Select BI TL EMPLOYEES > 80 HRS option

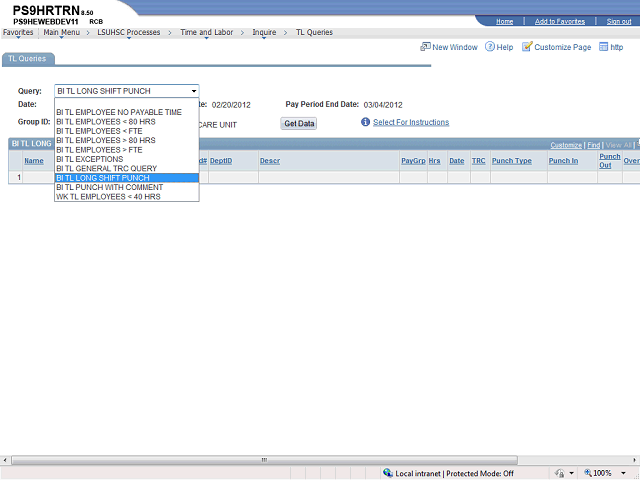127,140
